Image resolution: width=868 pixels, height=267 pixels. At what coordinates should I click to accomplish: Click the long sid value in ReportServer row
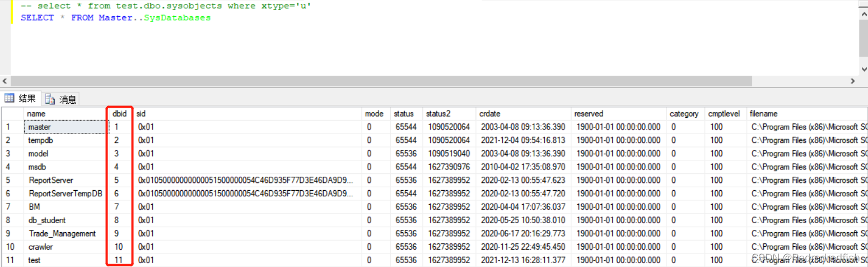point(248,180)
